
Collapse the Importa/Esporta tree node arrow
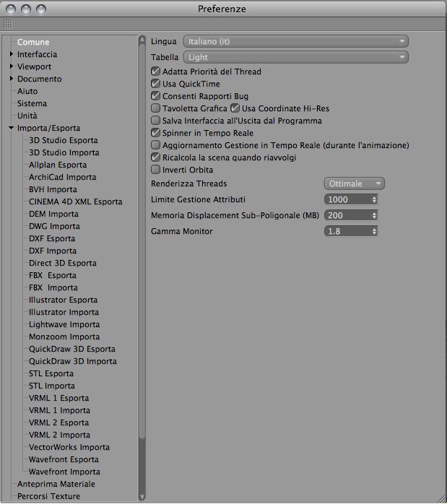coord(12,128)
